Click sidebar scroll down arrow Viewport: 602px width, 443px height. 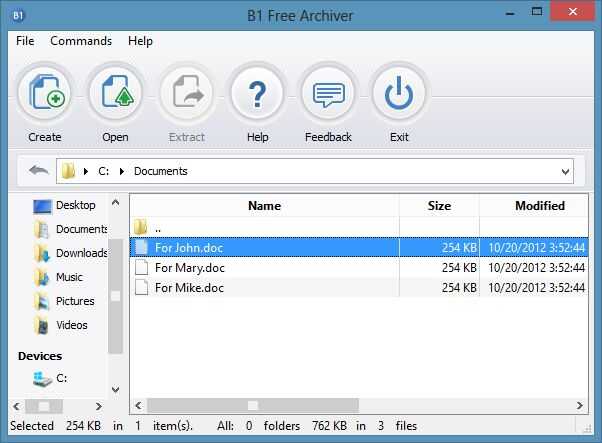click(x=116, y=390)
